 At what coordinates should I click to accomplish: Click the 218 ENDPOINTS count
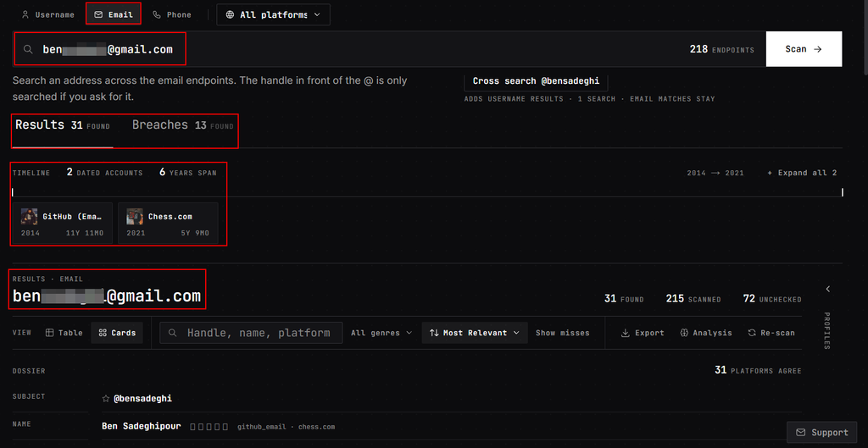[722, 49]
